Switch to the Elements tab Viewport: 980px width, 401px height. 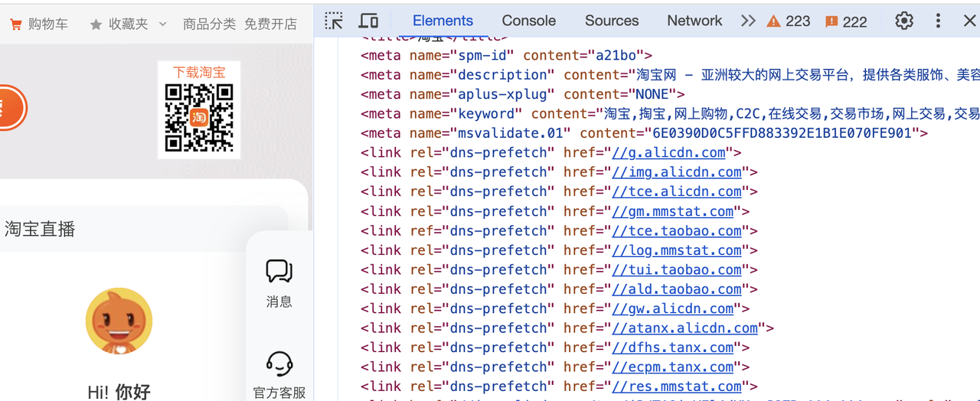pos(443,21)
